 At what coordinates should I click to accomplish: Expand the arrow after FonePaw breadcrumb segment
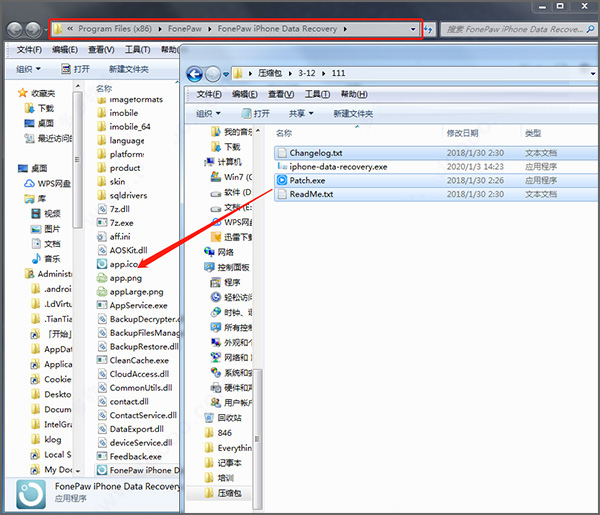pos(209,29)
